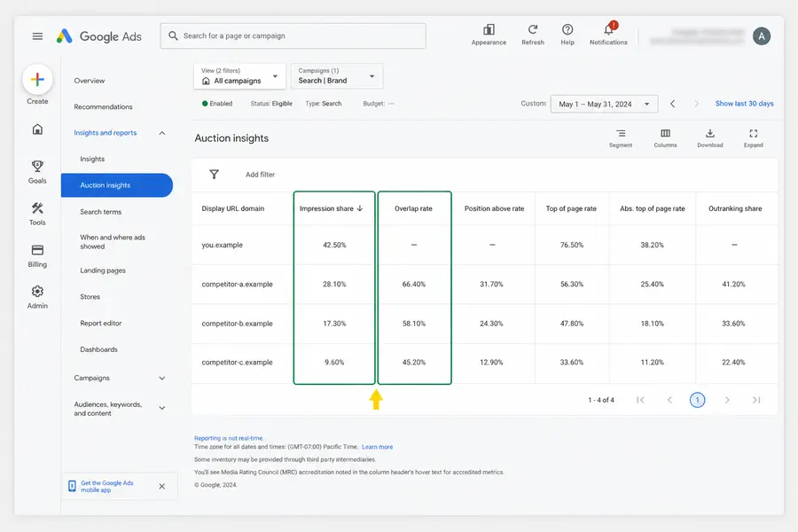Open the home icon in sidebar
798x532 pixels.
click(x=37, y=129)
